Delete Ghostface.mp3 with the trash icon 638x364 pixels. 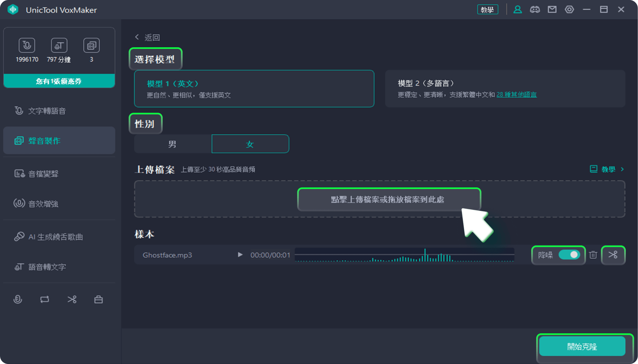[x=593, y=255]
